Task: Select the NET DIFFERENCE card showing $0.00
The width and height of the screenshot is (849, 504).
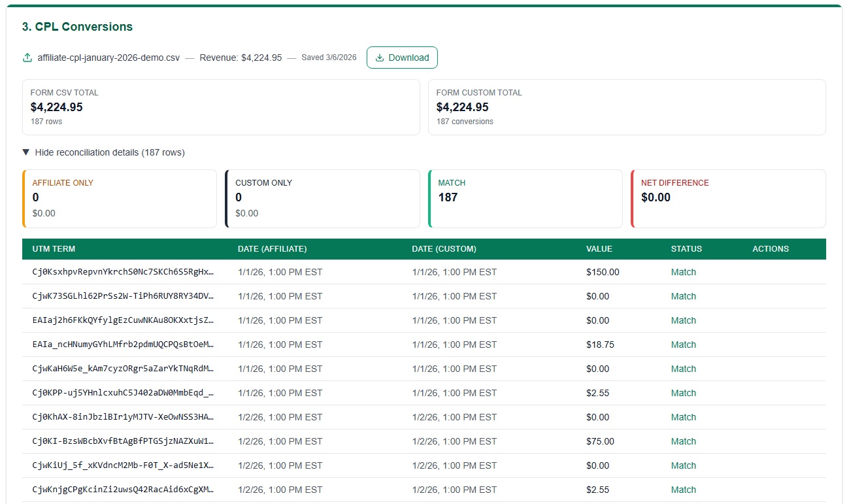Action: pos(728,198)
